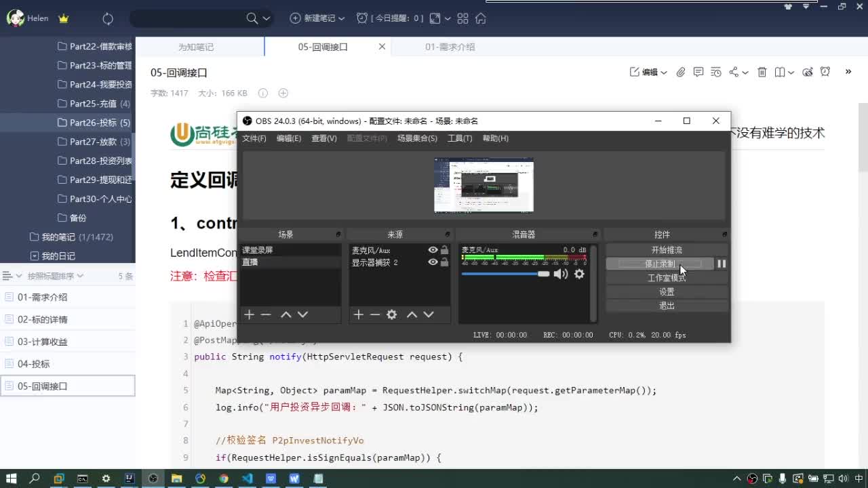Add a scene with the plus icon
Image resolution: width=868 pixels, height=488 pixels.
coord(249,314)
